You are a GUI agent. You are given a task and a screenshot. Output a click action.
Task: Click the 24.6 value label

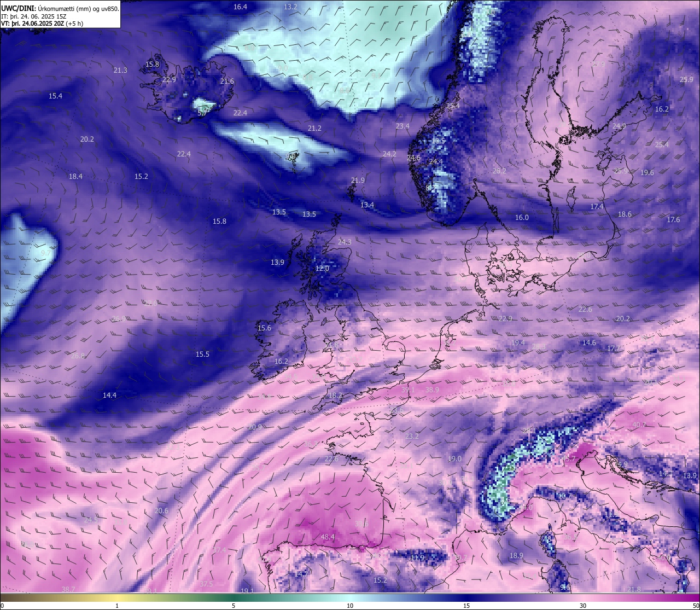pyautogui.click(x=413, y=158)
